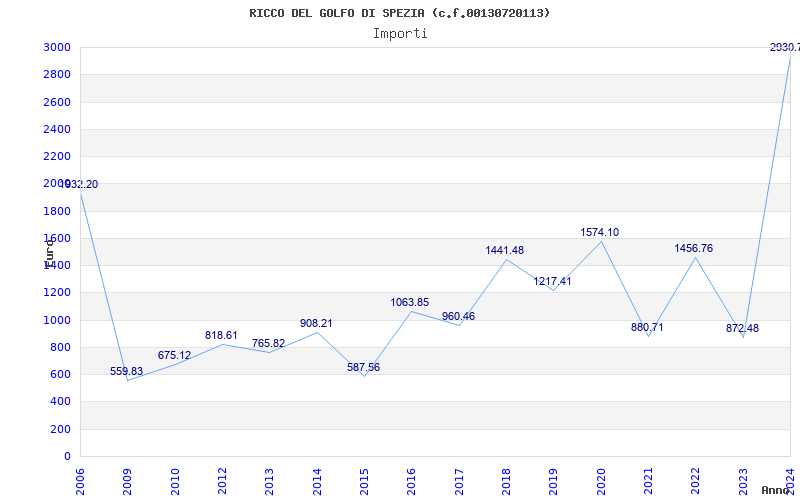Viewport: 800px width, 500px height.
Task: Click the 2006 x-axis year label
Action: click(x=80, y=482)
